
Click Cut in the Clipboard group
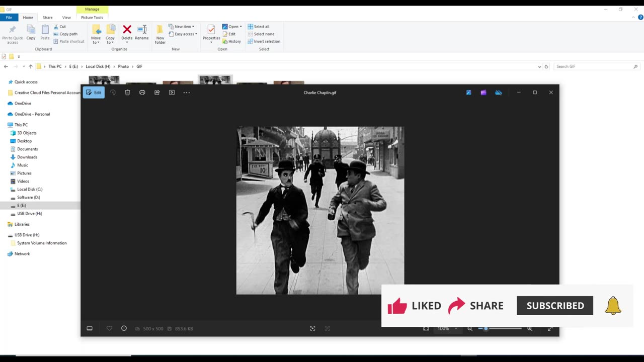pyautogui.click(x=59, y=27)
